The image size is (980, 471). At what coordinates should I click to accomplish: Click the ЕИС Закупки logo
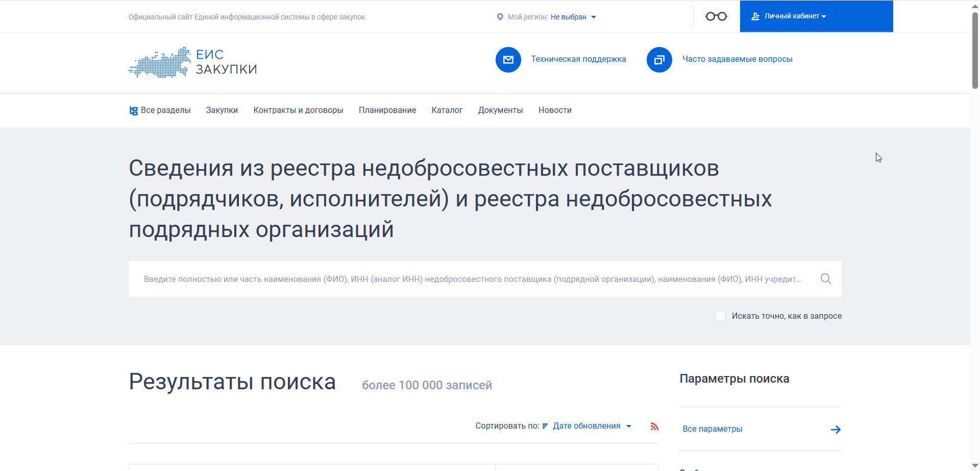193,62
